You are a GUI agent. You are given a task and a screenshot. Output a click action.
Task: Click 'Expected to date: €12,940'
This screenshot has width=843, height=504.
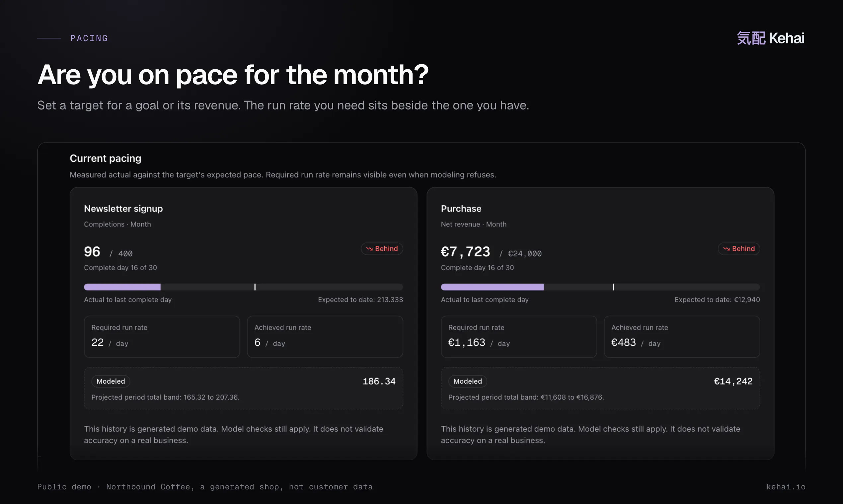point(717,299)
